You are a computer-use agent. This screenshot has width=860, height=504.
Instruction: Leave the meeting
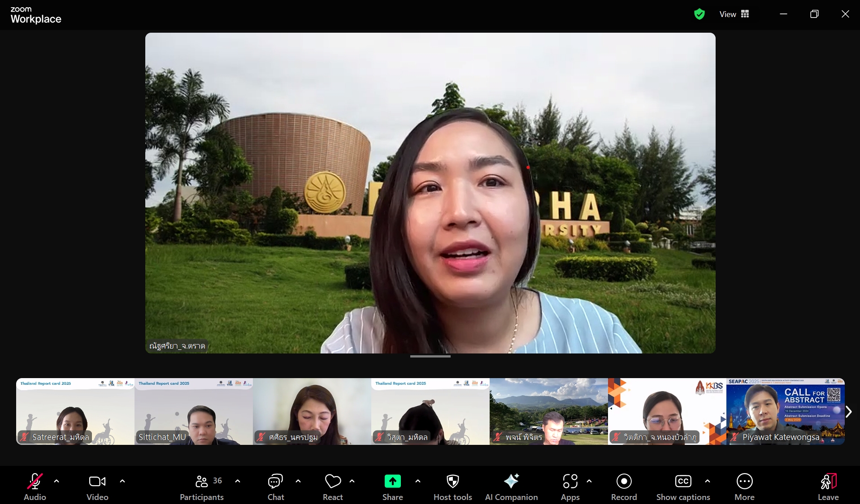point(828,487)
